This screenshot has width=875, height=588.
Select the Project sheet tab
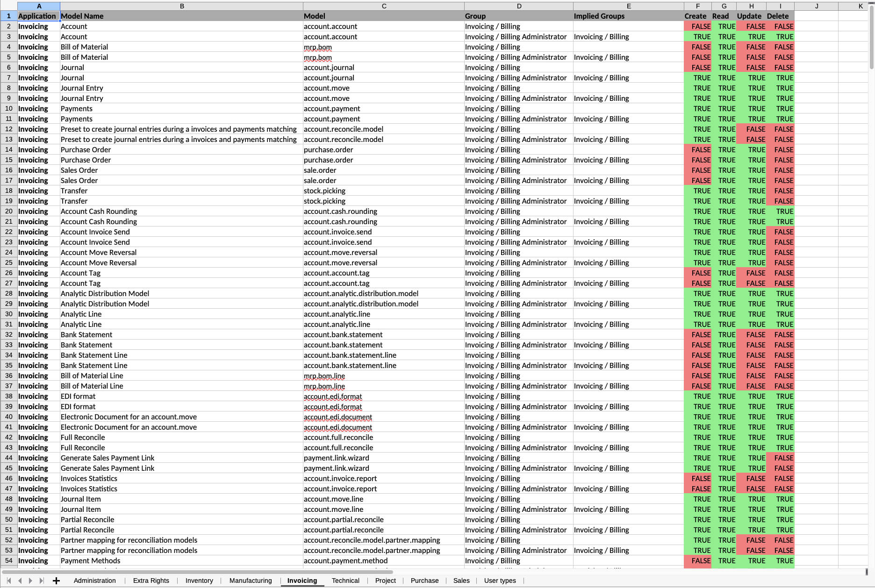(385, 581)
